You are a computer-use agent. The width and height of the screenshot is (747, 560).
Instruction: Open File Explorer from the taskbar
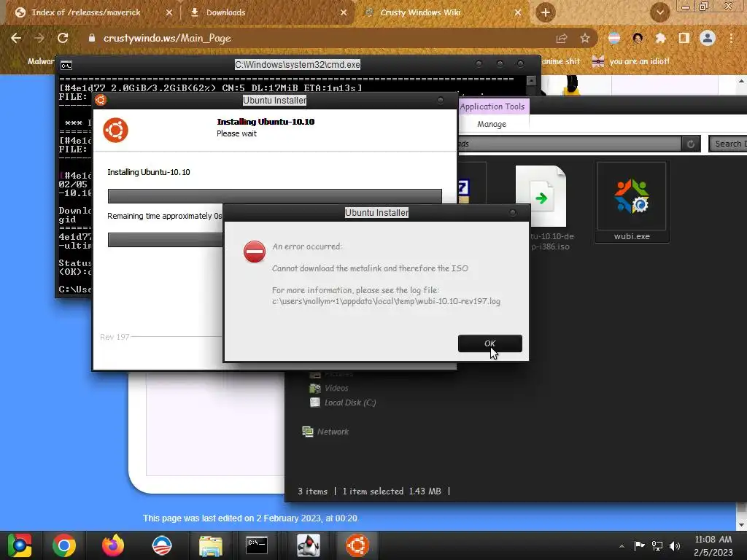pyautogui.click(x=211, y=545)
